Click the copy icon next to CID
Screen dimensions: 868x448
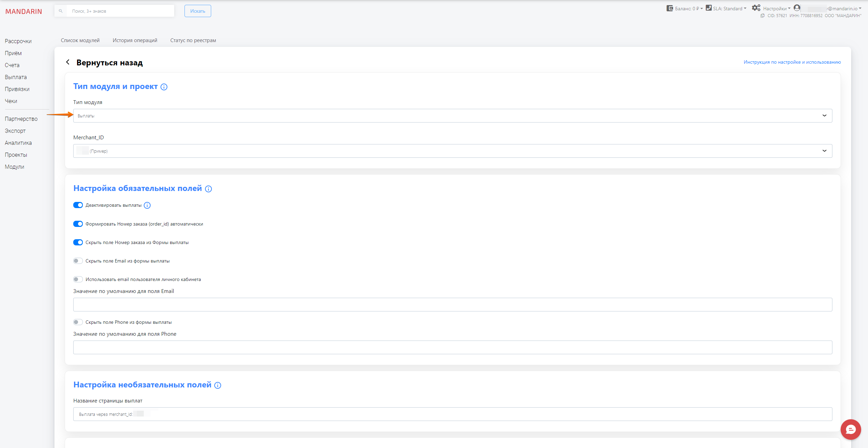click(763, 16)
